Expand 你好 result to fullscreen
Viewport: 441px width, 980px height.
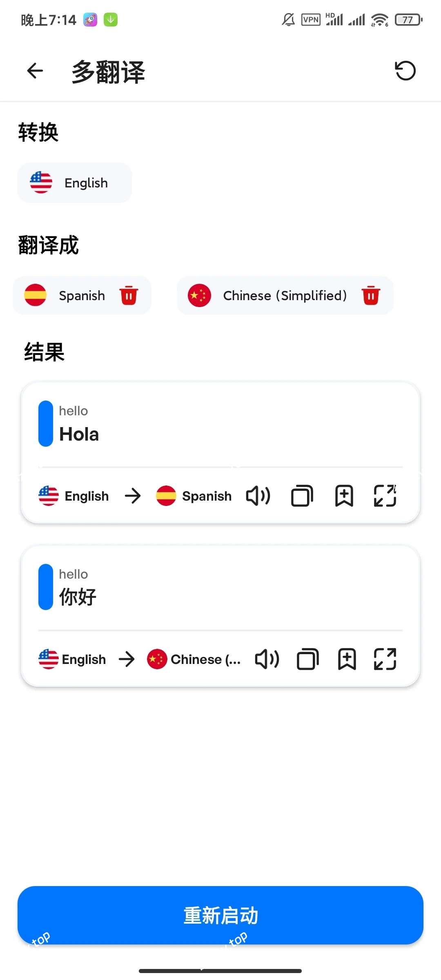pyautogui.click(x=385, y=659)
